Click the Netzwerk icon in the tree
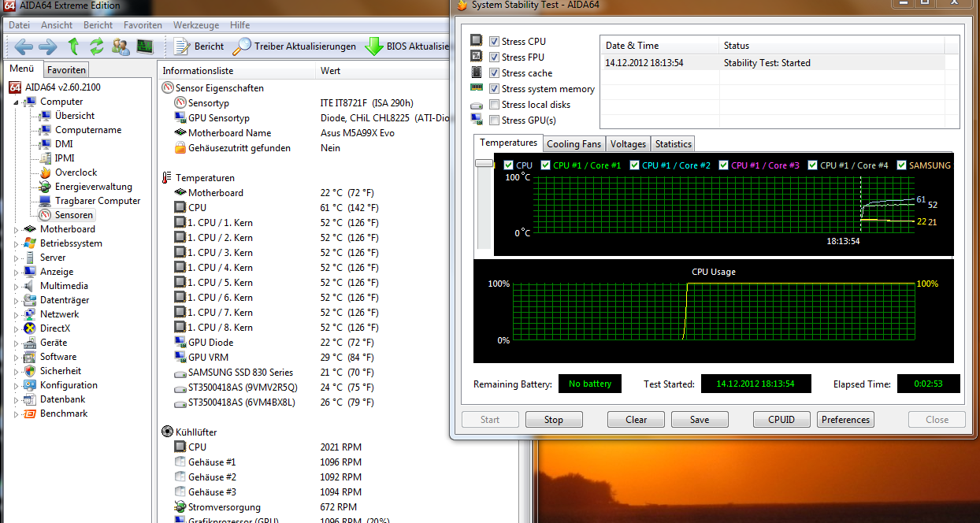Screen dimensions: 980x523 31,314
